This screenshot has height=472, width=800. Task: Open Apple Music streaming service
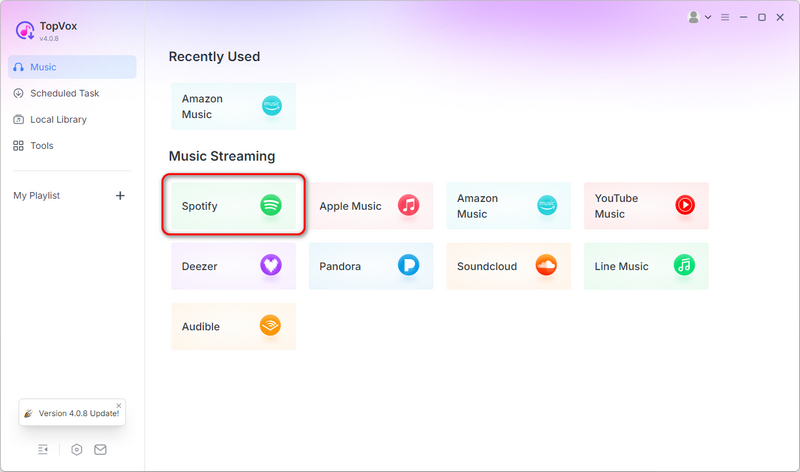371,206
